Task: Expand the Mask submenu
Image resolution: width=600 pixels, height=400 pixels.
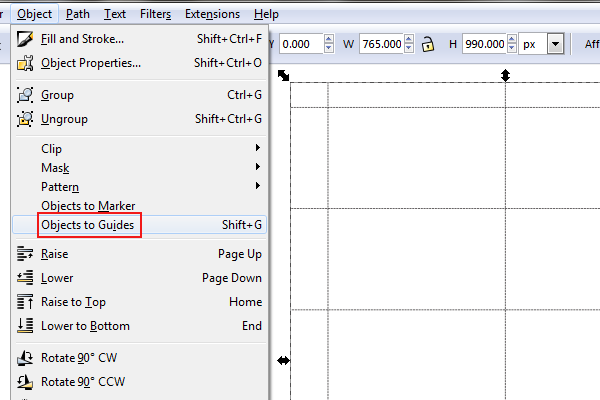Action: [x=139, y=168]
